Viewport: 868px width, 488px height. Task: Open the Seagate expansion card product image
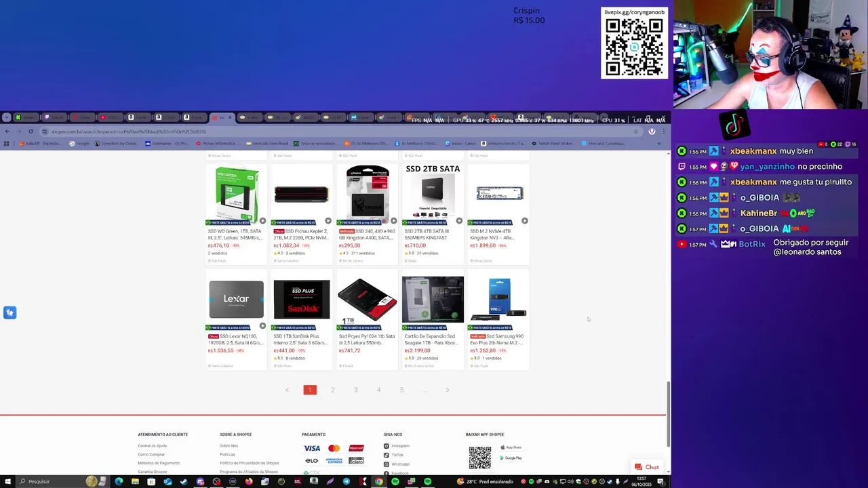pyautogui.click(x=433, y=300)
